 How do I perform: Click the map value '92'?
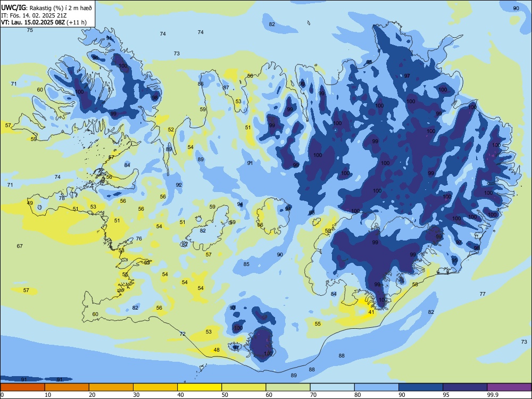tap(179, 185)
